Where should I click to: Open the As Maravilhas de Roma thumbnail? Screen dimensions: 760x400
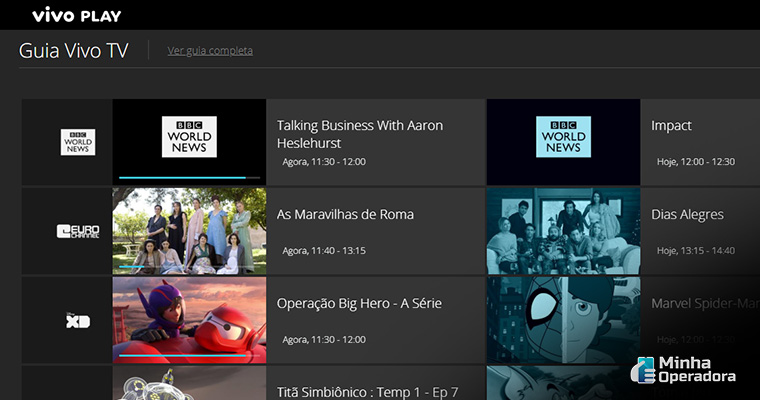pos(189,231)
